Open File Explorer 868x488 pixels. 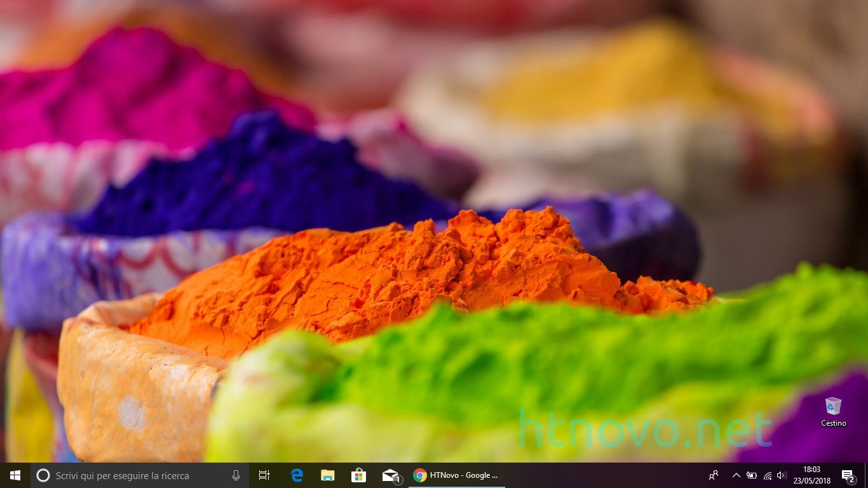pyautogui.click(x=327, y=475)
